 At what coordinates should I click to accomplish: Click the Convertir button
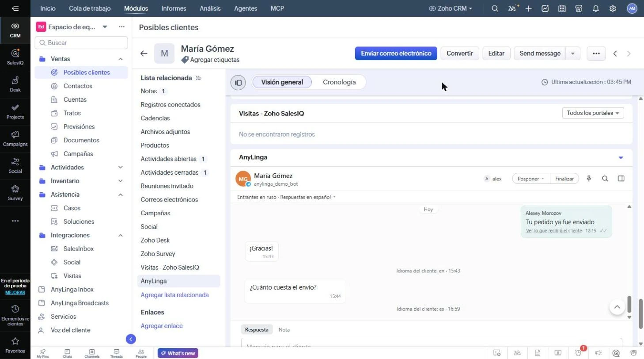[460, 53]
